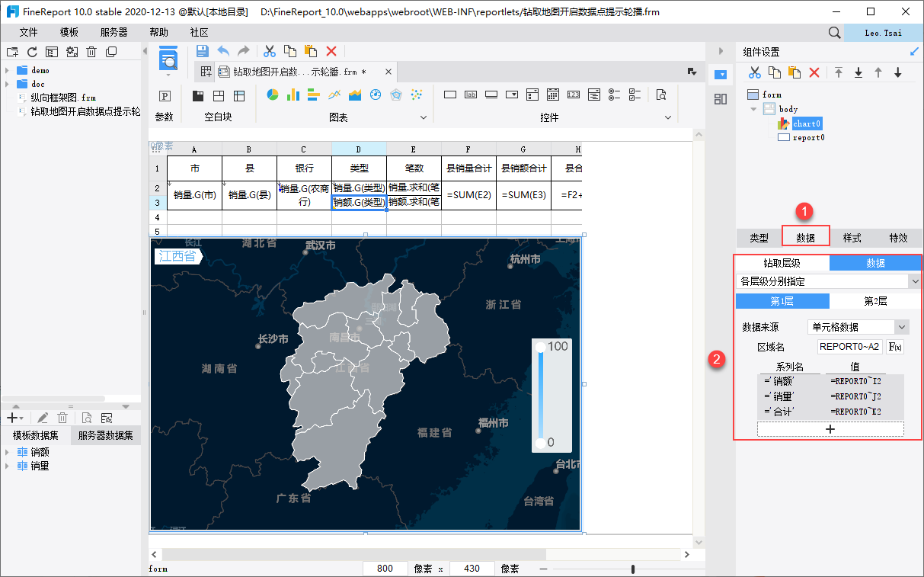Switch to 钻取层级 toggle option
The width and height of the screenshot is (924, 577).
(x=782, y=263)
